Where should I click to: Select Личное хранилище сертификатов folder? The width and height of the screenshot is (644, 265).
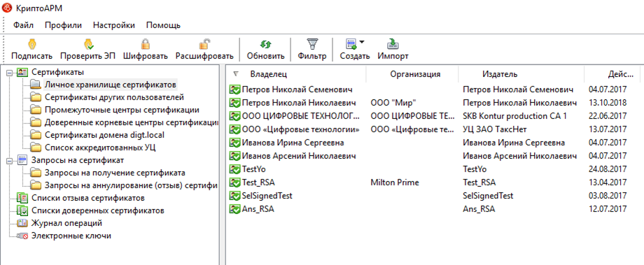[111, 85]
